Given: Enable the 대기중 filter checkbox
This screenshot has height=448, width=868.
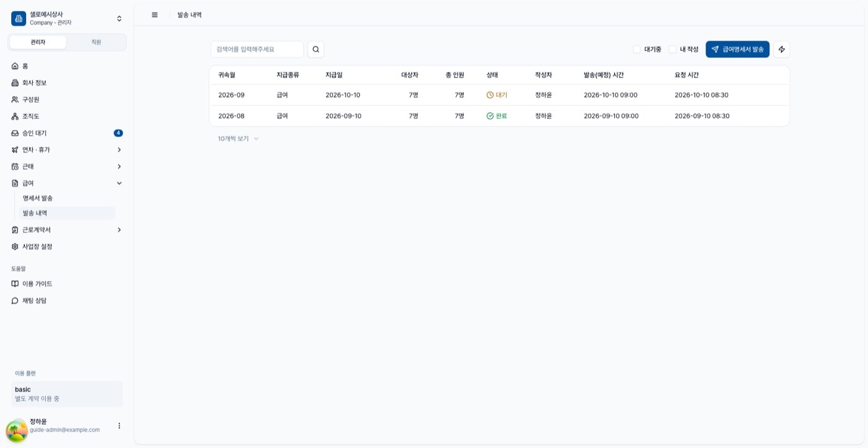Looking at the screenshot, I should pos(637,50).
